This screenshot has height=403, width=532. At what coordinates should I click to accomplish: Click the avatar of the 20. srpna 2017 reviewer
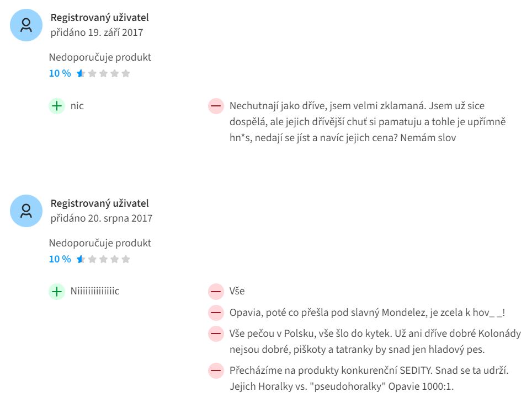tap(26, 211)
